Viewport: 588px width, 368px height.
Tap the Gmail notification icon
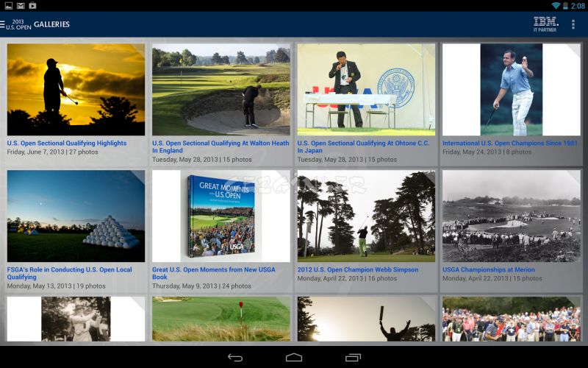(21, 6)
